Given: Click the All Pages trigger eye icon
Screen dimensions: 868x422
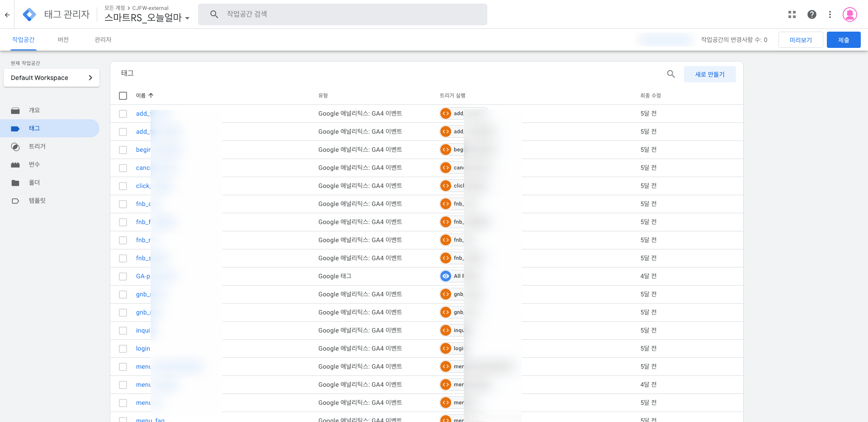Looking at the screenshot, I should [446, 276].
